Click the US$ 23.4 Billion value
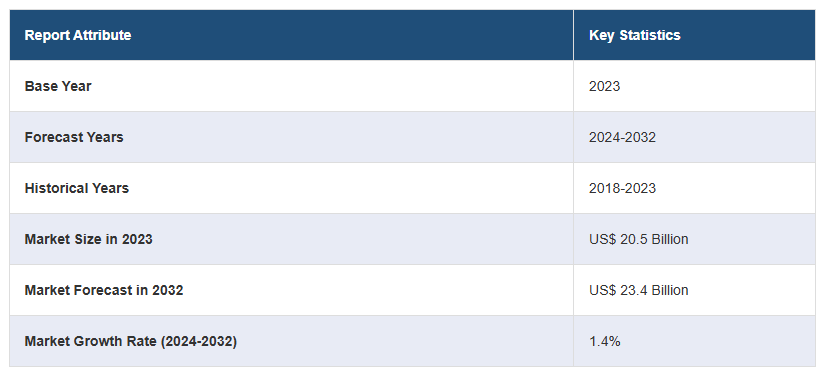Screen dimensions: 832x377 pyautogui.click(x=639, y=290)
